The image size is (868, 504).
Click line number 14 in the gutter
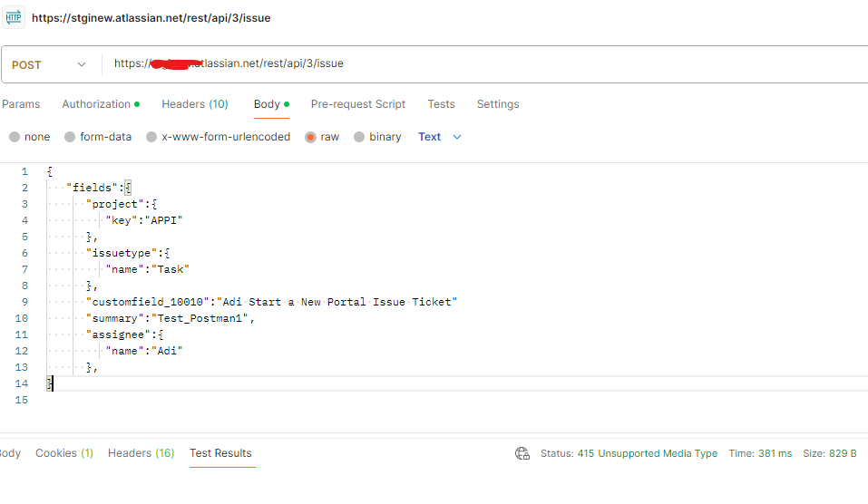pos(22,383)
